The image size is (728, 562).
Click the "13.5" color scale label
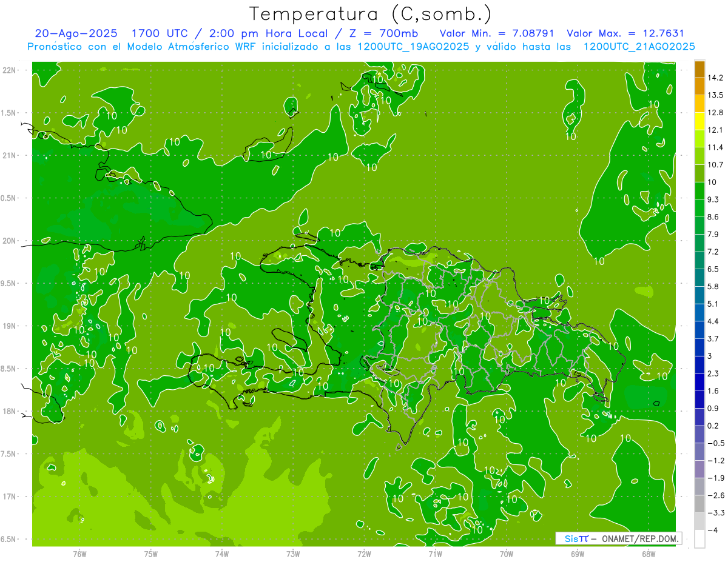point(715,95)
